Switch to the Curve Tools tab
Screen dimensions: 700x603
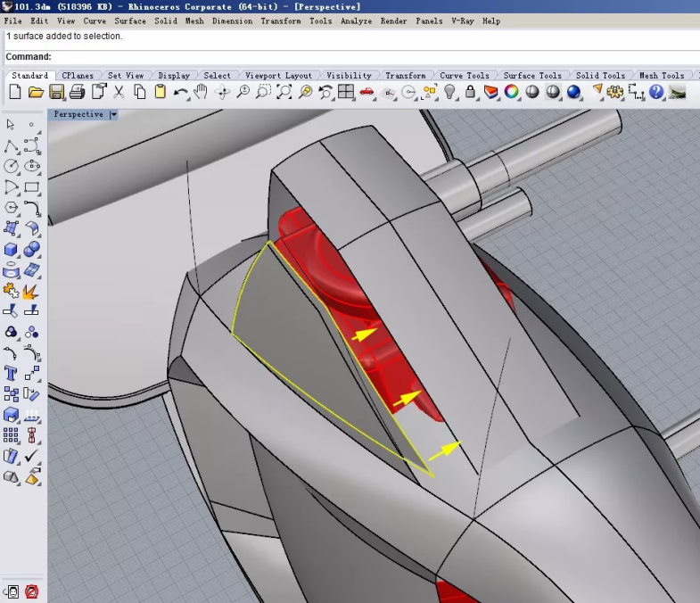464,76
